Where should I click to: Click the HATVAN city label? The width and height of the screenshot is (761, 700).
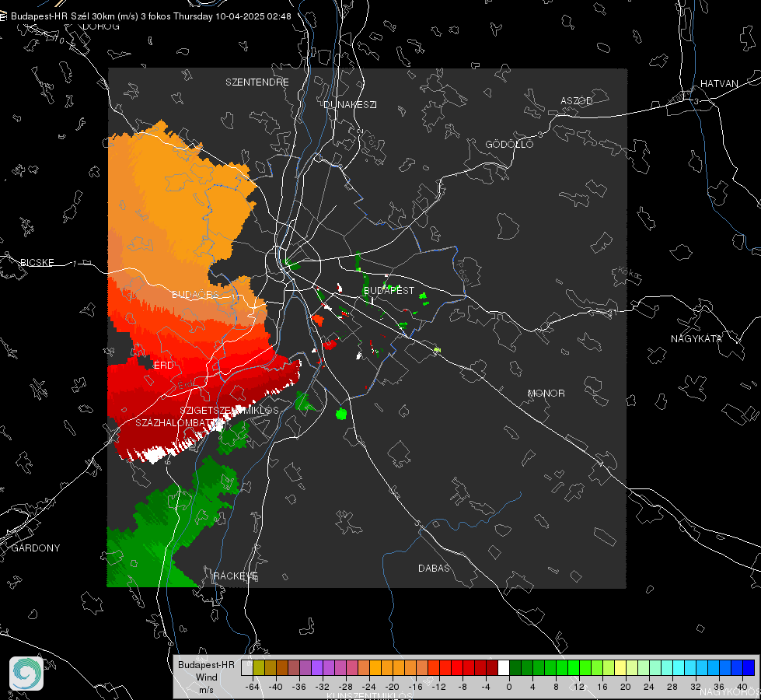[719, 83]
